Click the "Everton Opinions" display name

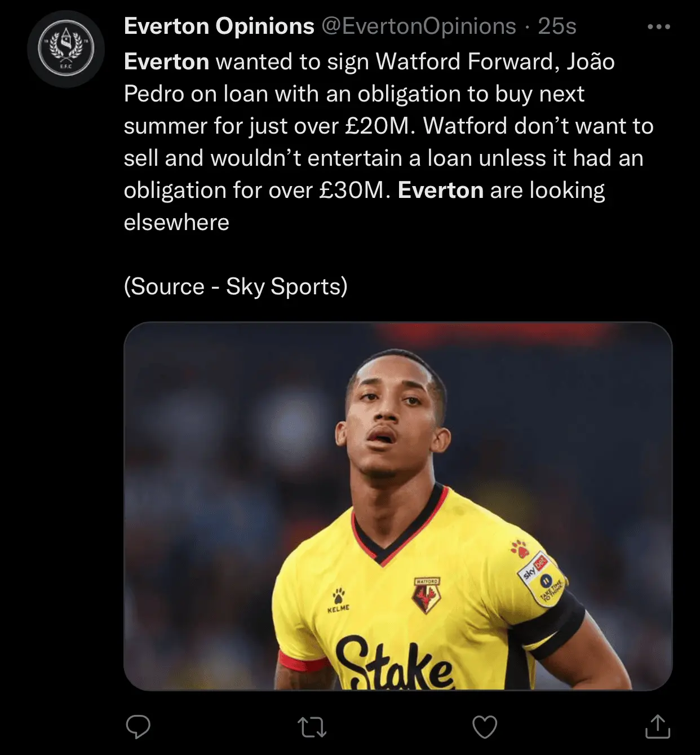click(x=219, y=26)
